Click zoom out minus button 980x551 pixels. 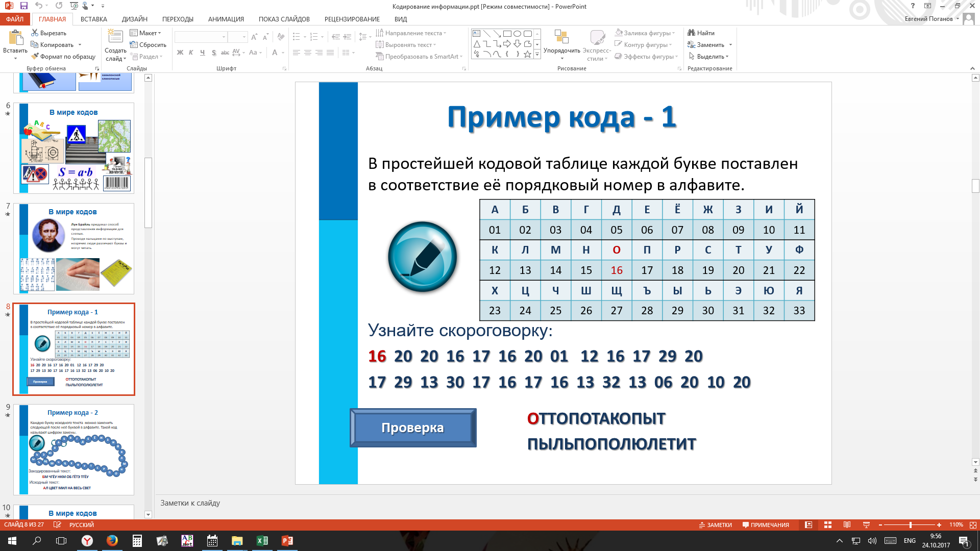880,525
